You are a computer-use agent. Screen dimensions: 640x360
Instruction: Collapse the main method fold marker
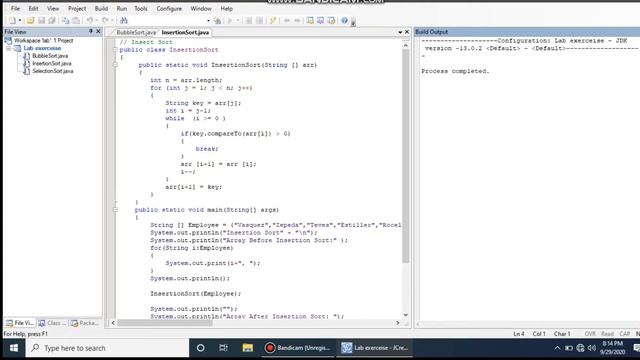[115, 210]
